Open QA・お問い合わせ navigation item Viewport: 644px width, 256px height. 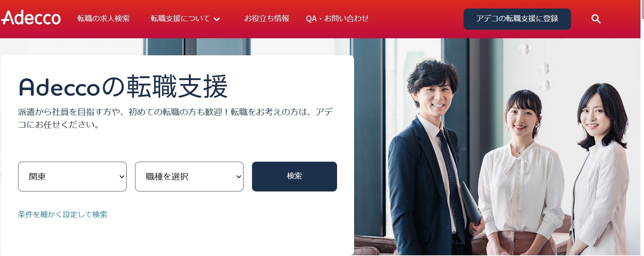tap(337, 18)
